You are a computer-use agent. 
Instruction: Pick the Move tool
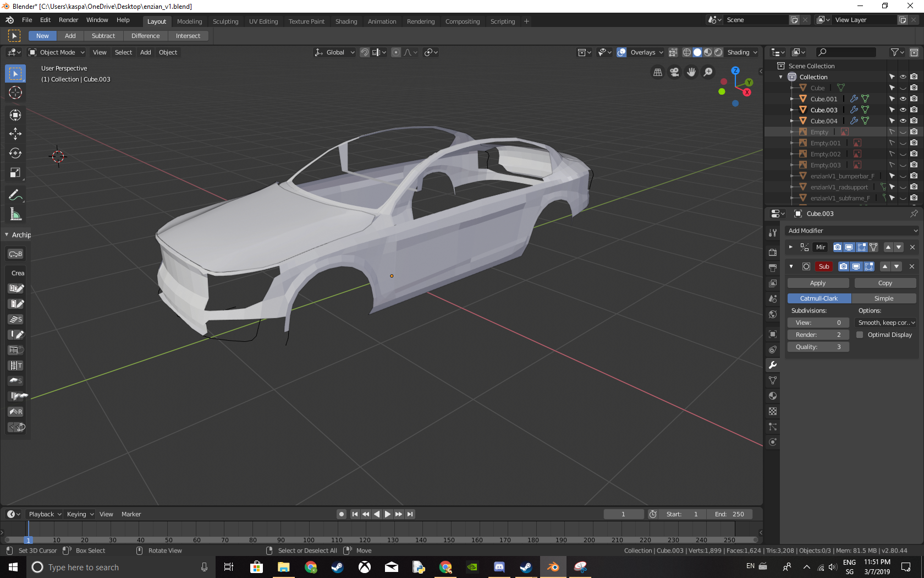15,134
